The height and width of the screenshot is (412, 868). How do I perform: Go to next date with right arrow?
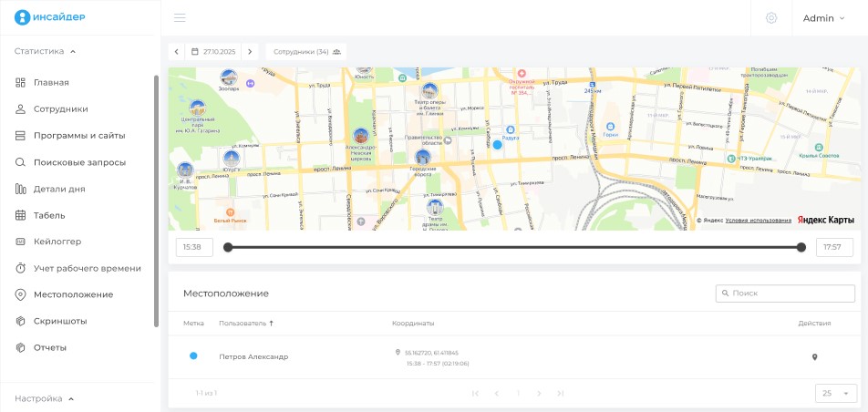[250, 52]
